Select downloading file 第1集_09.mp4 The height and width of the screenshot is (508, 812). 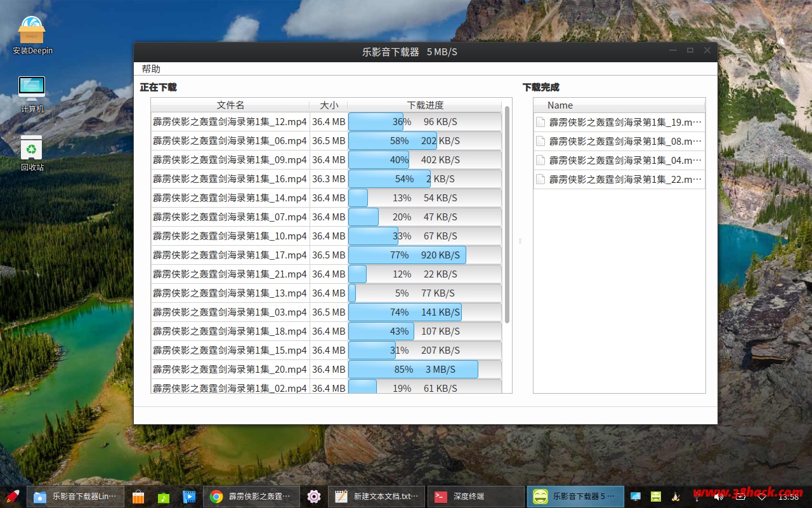coord(230,159)
